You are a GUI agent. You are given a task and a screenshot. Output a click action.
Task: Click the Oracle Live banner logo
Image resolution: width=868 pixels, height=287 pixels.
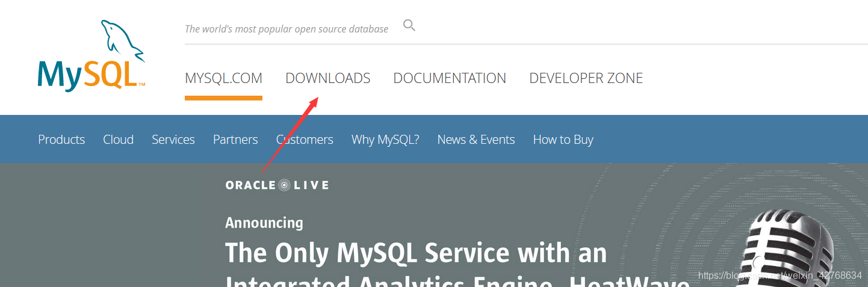[277, 185]
